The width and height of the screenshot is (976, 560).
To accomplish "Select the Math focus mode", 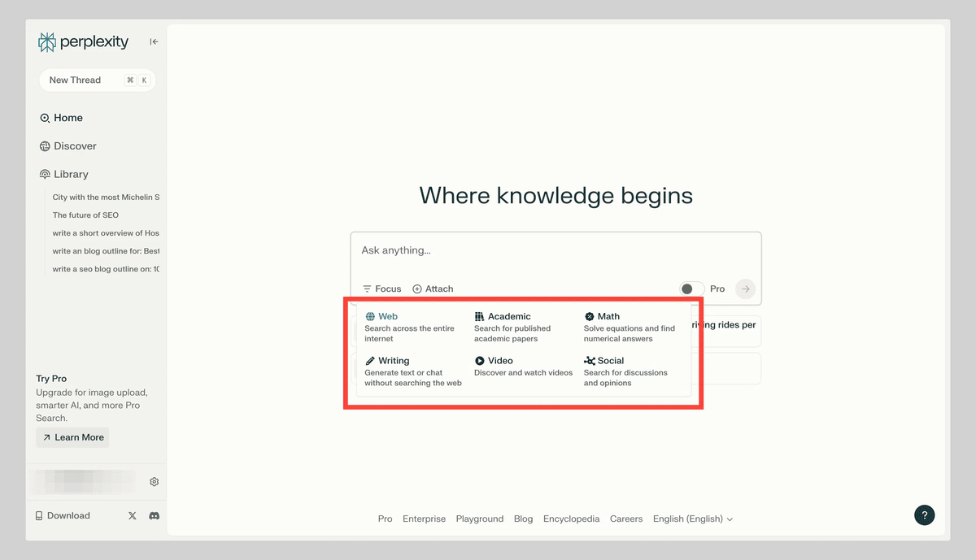I will pyautogui.click(x=608, y=317).
